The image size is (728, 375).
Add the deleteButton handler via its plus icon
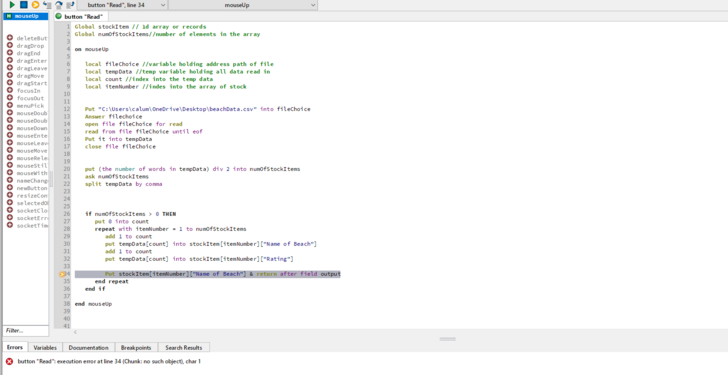pos(9,38)
